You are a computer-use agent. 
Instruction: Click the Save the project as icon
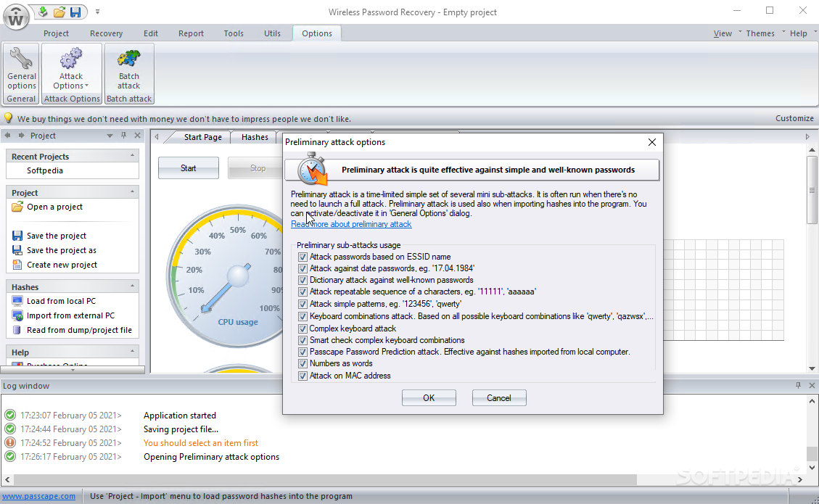coord(17,250)
